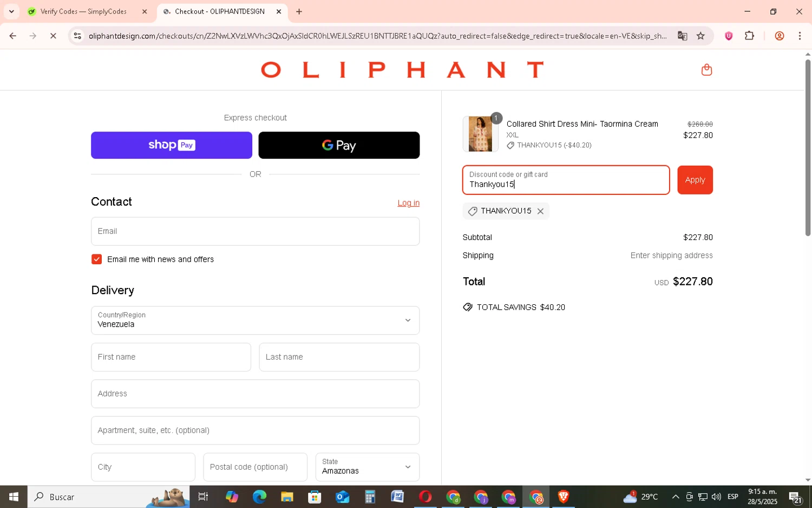Close the Verify Codes tab

145,11
